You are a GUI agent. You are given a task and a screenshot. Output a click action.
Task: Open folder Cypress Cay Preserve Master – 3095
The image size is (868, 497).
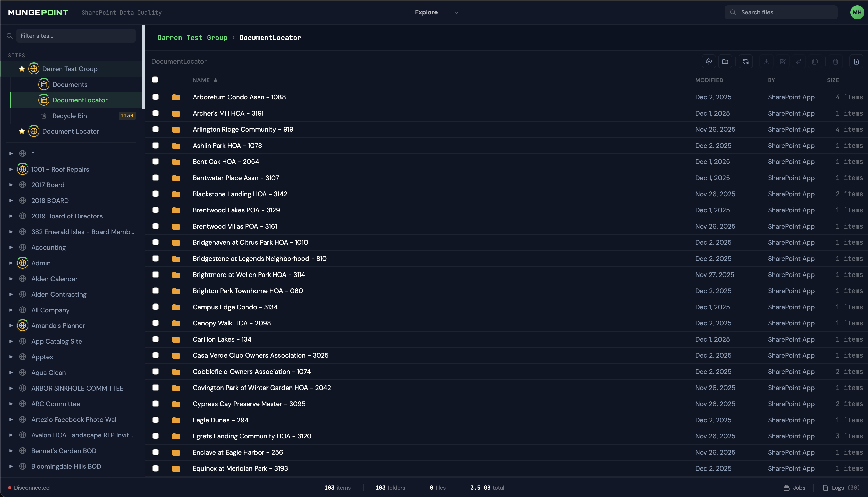[x=249, y=404]
